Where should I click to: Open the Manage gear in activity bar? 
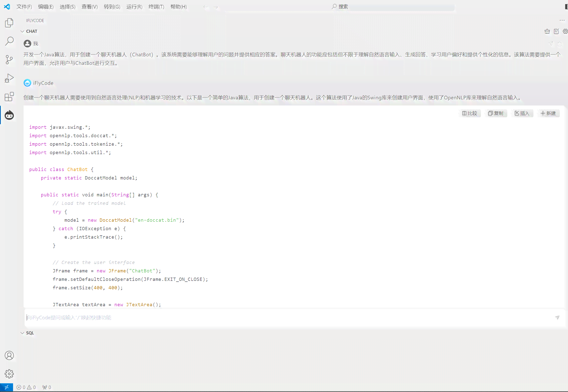[x=9, y=374]
